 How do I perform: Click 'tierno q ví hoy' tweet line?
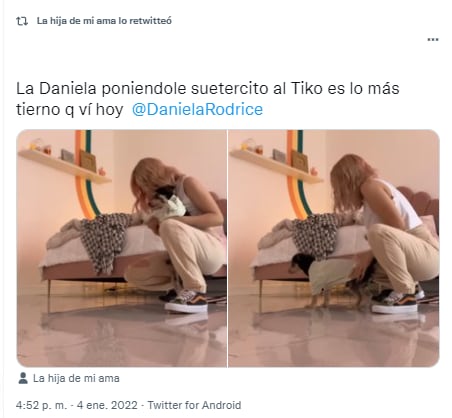[x=69, y=110]
